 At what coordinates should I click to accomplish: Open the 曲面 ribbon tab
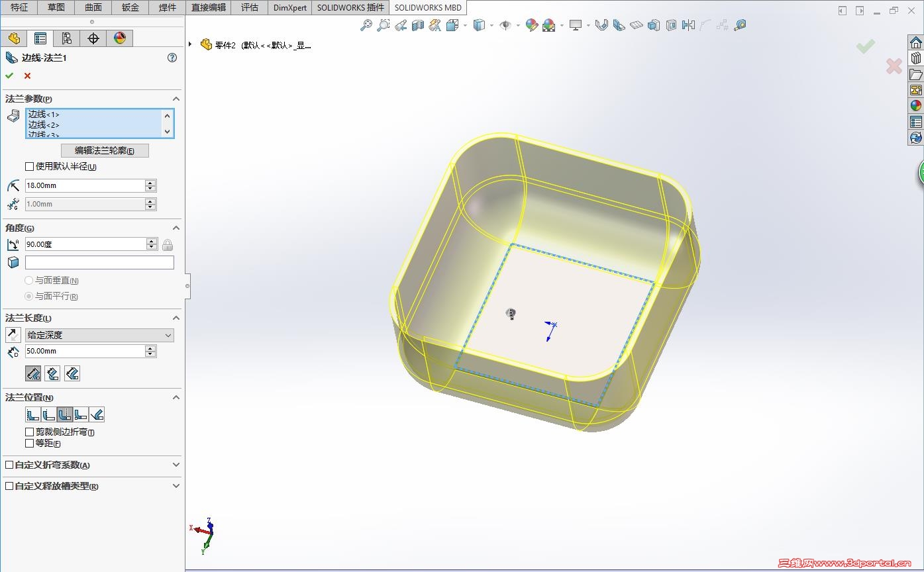click(x=93, y=7)
